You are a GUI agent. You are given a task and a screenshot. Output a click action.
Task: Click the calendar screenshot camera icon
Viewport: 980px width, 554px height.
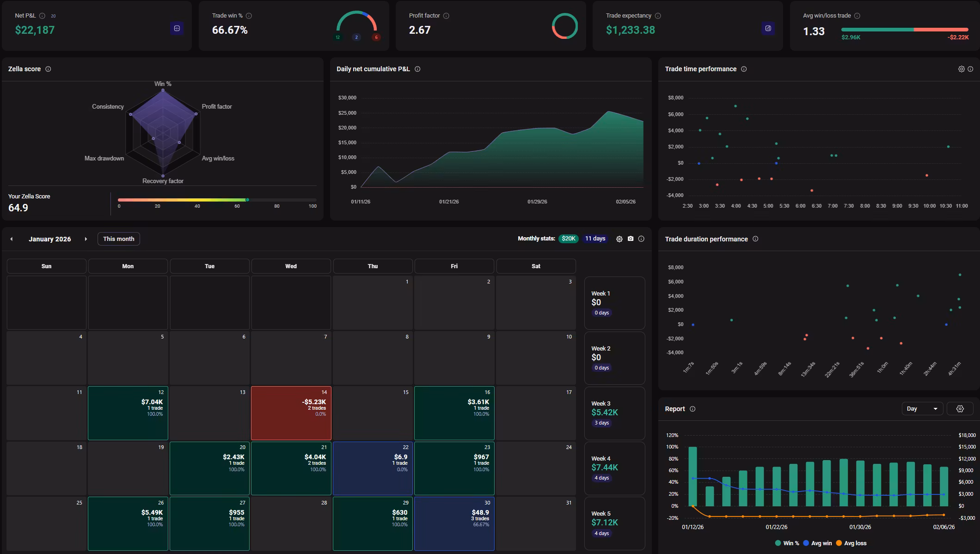tap(631, 239)
